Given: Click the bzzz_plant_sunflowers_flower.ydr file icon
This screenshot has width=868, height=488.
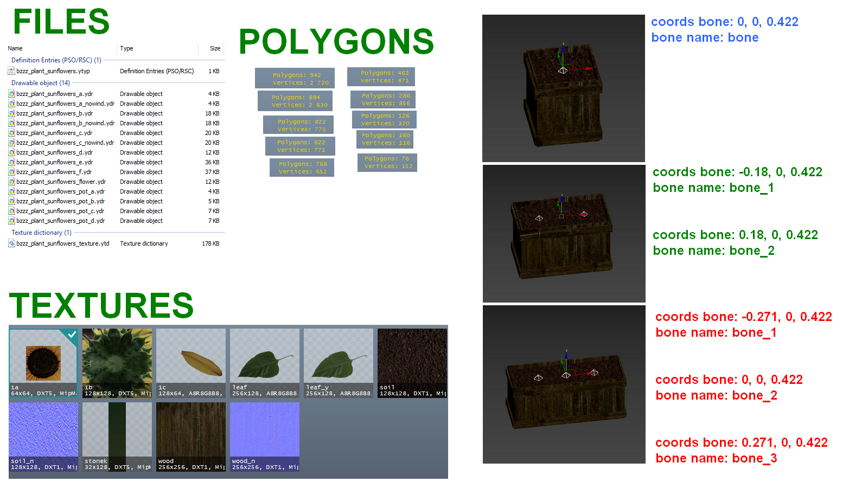Looking at the screenshot, I should [x=11, y=182].
